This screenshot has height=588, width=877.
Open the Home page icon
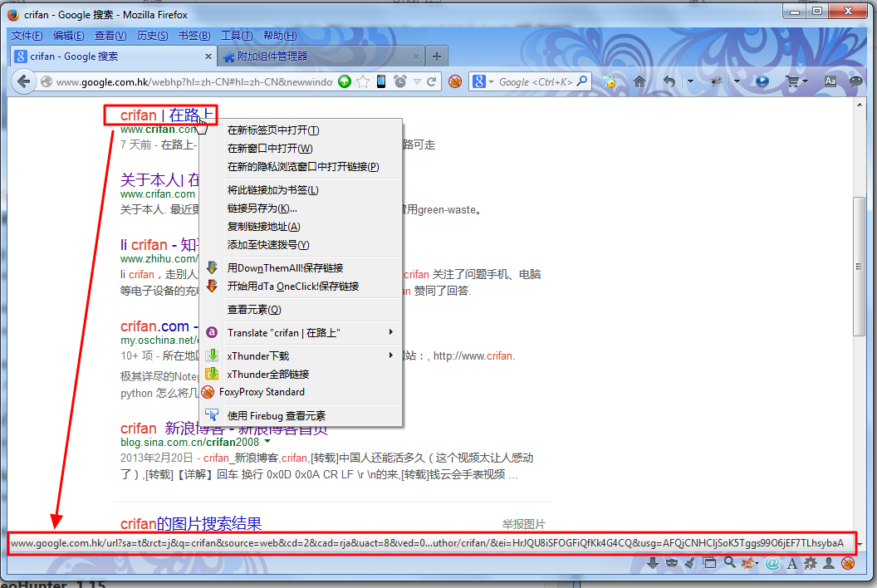[639, 81]
